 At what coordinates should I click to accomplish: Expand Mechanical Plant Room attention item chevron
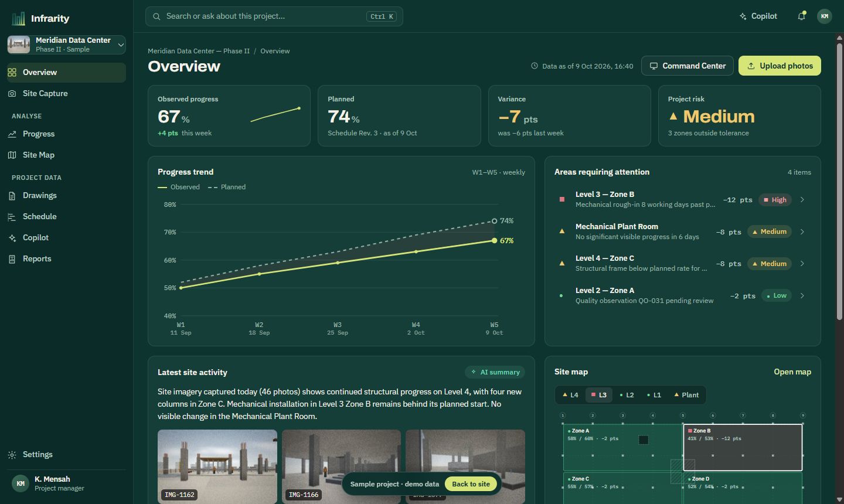click(802, 231)
